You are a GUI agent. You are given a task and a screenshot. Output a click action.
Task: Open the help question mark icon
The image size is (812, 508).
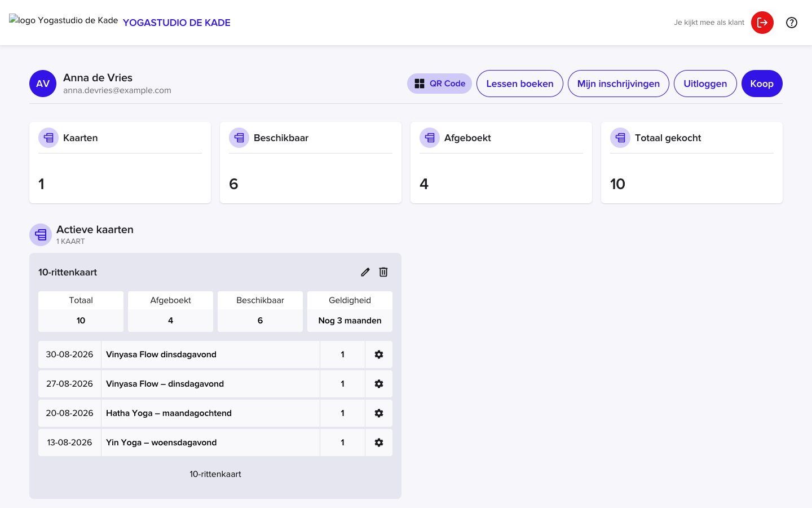click(792, 23)
